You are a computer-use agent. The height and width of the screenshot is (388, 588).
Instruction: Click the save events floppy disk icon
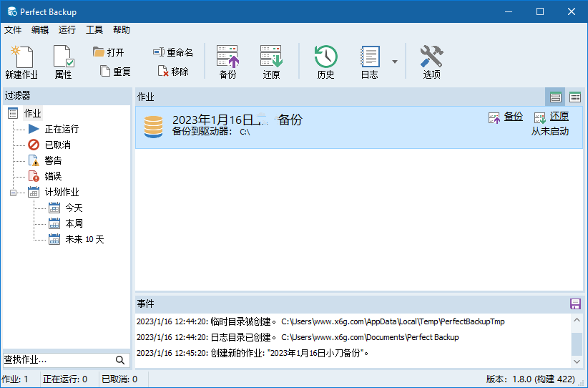[575, 304]
